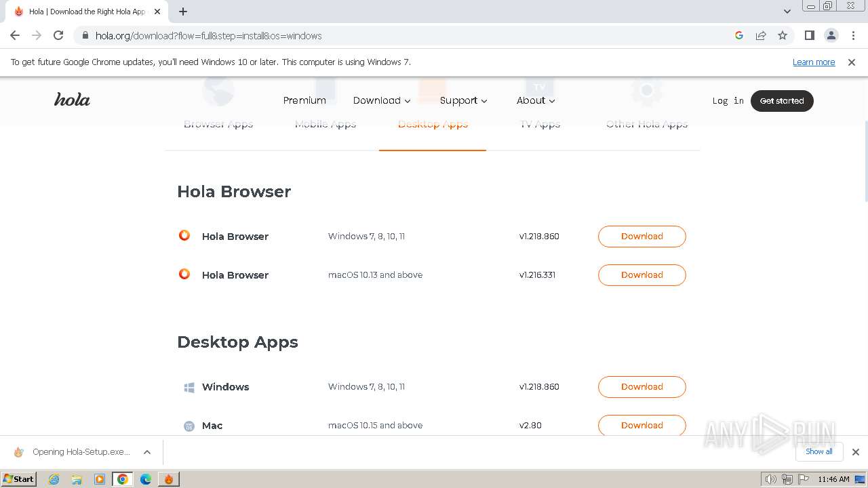
Task: Select the Desktop Apps tab
Action: pyautogui.click(x=433, y=124)
